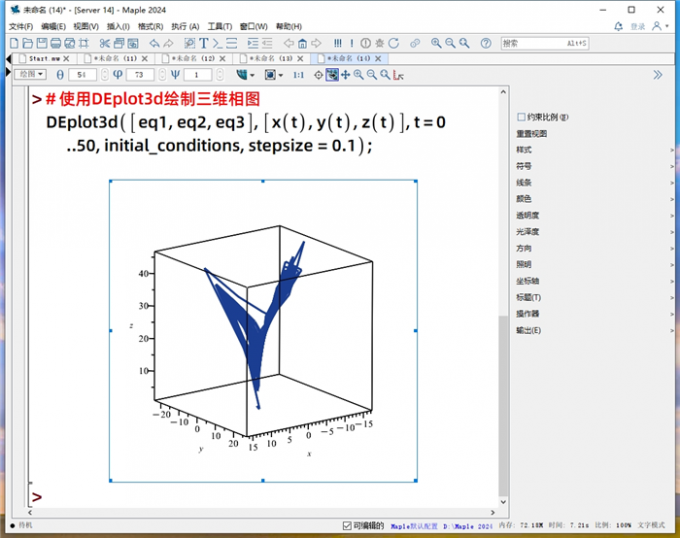
Task: Click 重置视图 to reset the view
Action: (x=530, y=133)
